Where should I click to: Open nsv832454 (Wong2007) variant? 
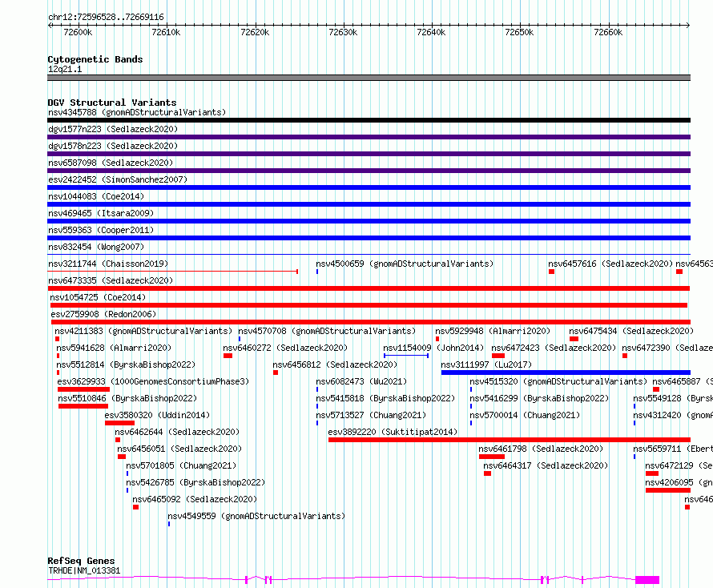pyautogui.click(x=96, y=247)
